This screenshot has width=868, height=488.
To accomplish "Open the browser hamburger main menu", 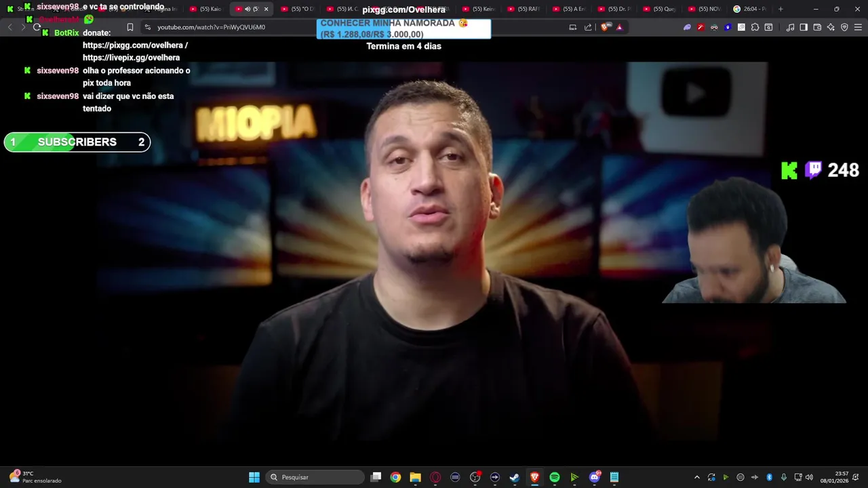I will click(x=858, y=27).
